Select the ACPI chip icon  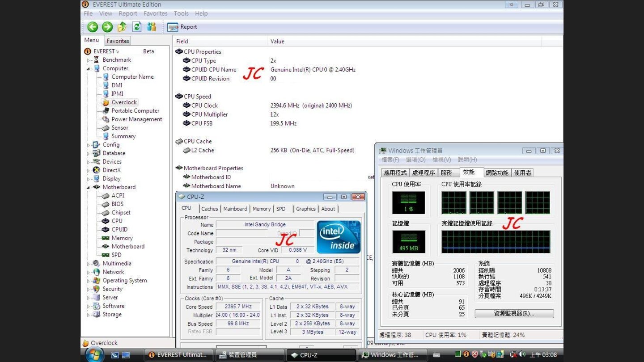pos(106,196)
